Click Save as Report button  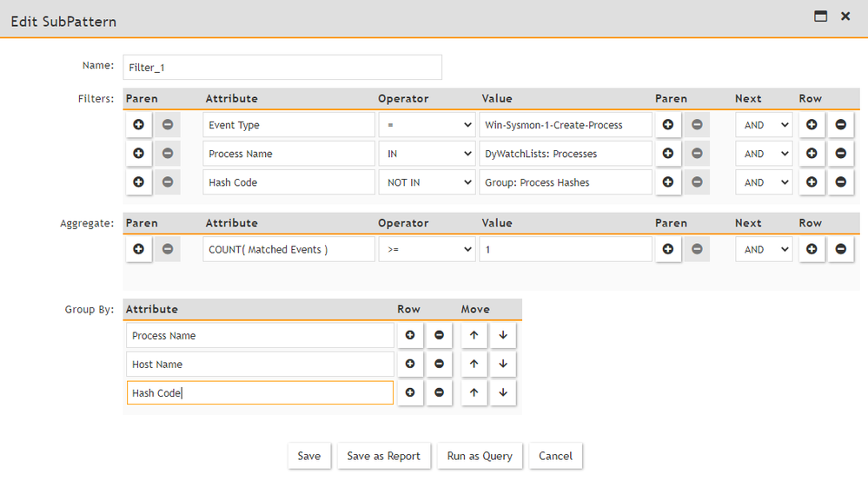pyautogui.click(x=383, y=456)
